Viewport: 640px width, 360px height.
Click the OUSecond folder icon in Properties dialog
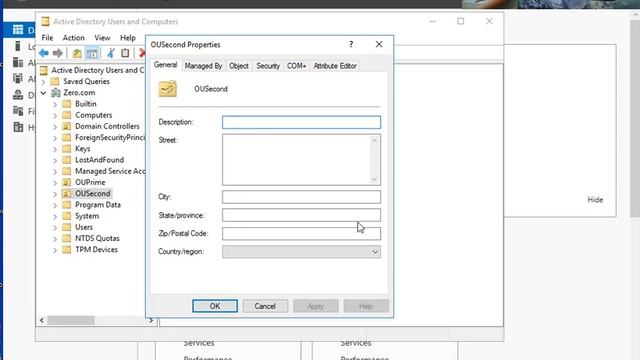[x=168, y=89]
